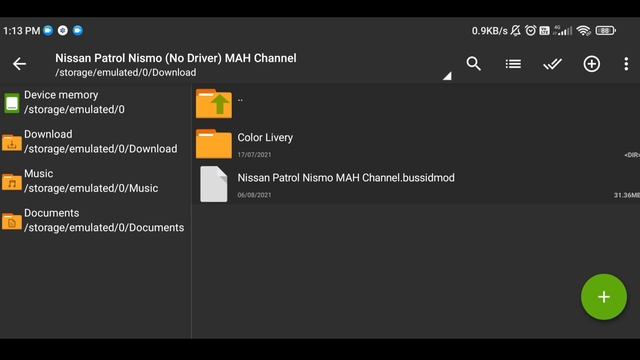Expand the path dropdown triangle
Image resolution: width=640 pixels, height=360 pixels.
tap(447, 76)
